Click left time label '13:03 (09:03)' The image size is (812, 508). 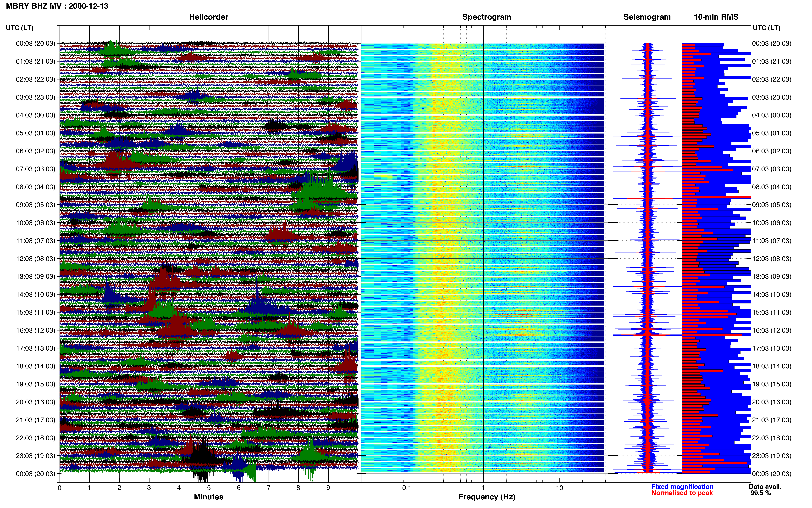[x=35, y=277]
